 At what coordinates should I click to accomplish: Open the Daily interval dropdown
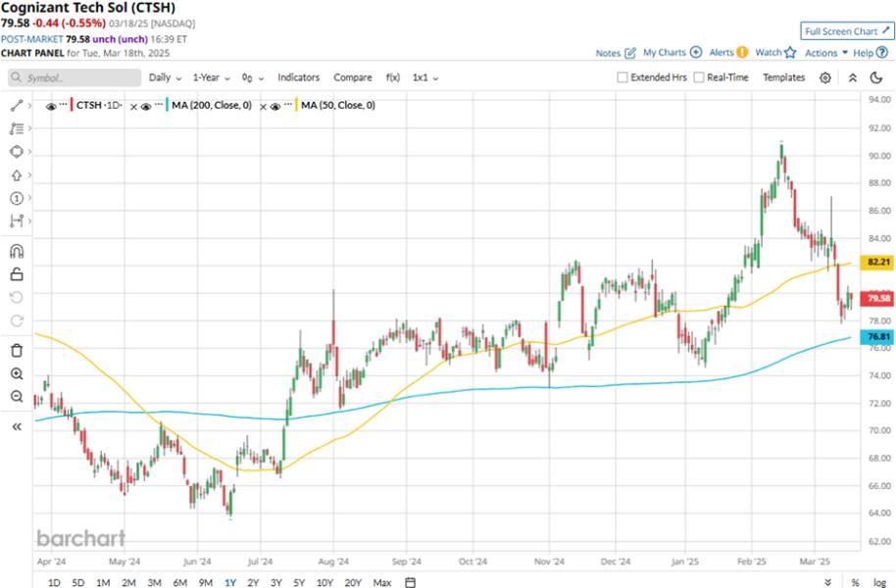[165, 77]
